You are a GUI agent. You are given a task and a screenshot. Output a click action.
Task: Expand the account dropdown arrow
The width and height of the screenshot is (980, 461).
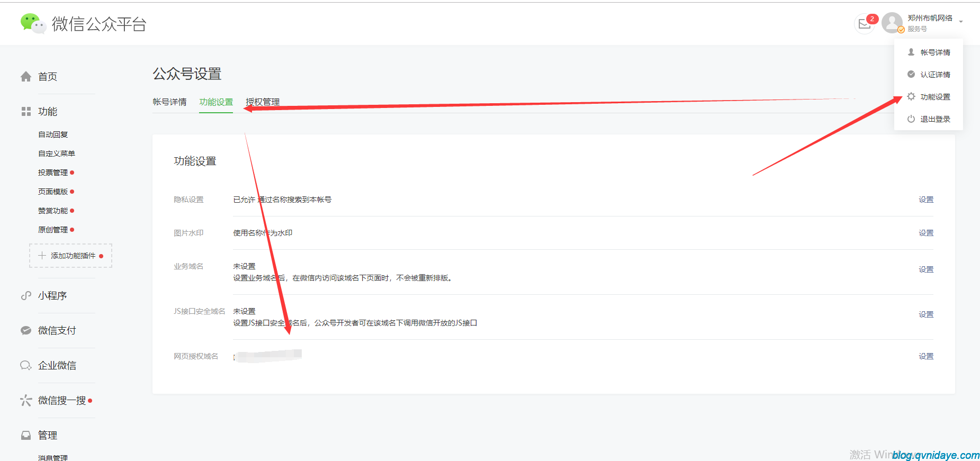click(x=961, y=22)
